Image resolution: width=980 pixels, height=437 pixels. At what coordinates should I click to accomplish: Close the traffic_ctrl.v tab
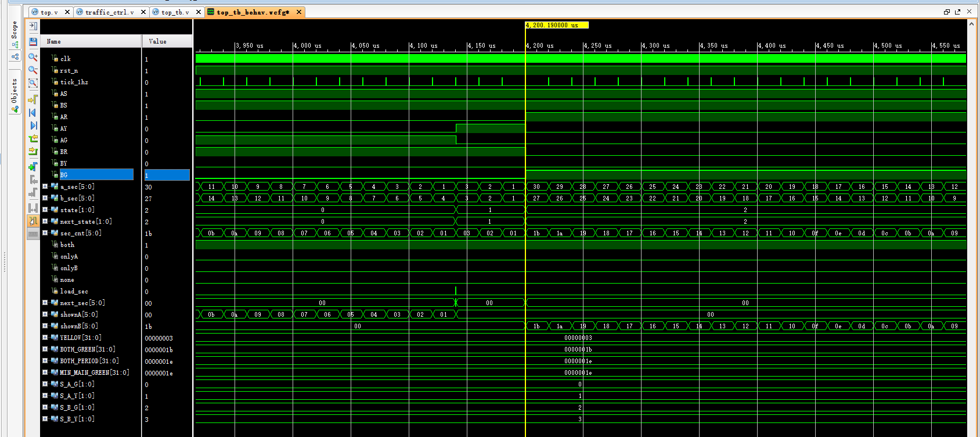coord(143,12)
